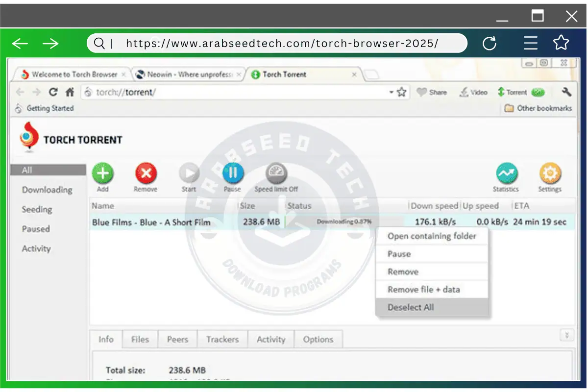Click the Start playback icon in the toolbar
The width and height of the screenshot is (588, 392).
189,172
